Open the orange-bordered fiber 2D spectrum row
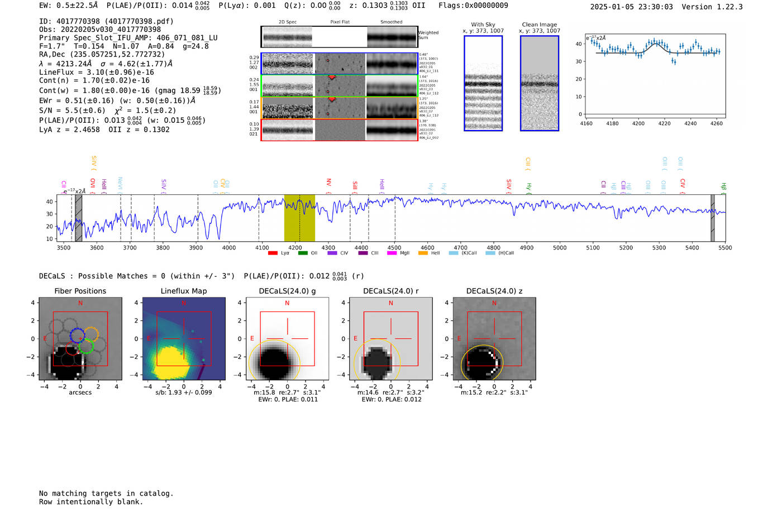Screen dimensions: 782x532 click(339, 108)
